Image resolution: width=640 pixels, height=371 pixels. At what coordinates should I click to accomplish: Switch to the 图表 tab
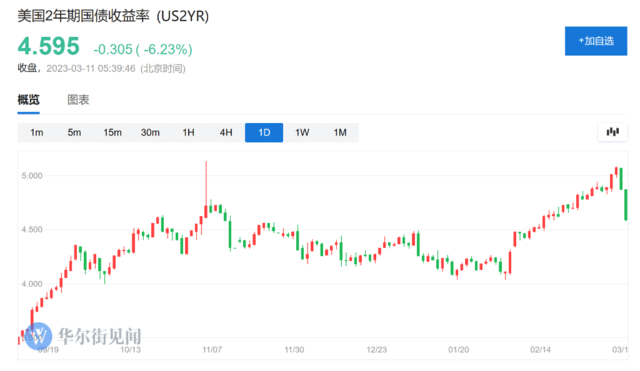(78, 100)
